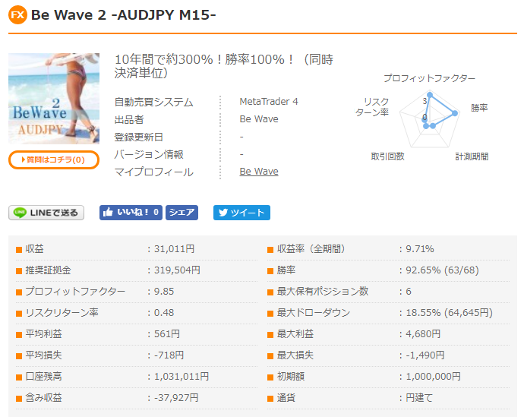This screenshot has height=420, width=524.
Task: Click the 最大利益 value 4,680円
Action: (x=423, y=333)
